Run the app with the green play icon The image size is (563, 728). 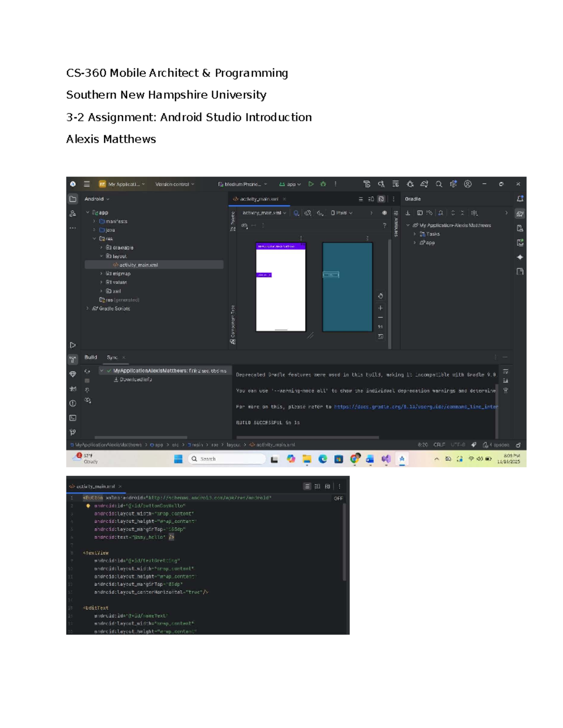click(x=311, y=184)
